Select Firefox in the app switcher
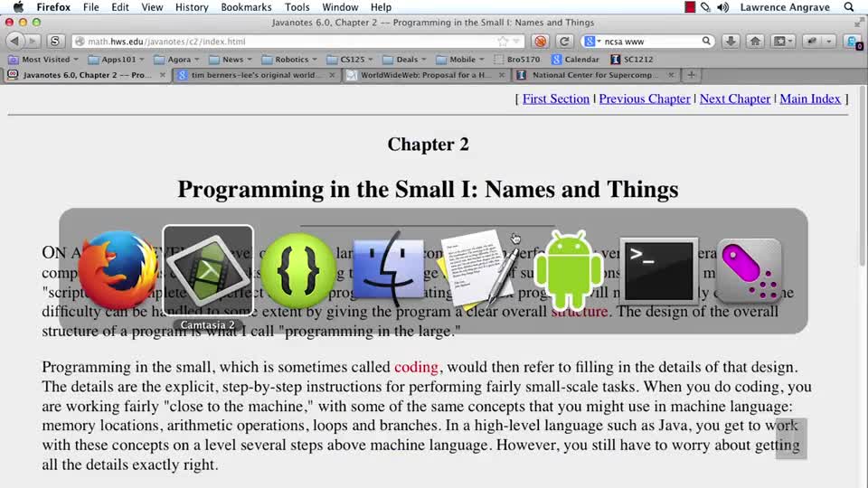Viewport: 868px width, 488px height. pos(118,270)
